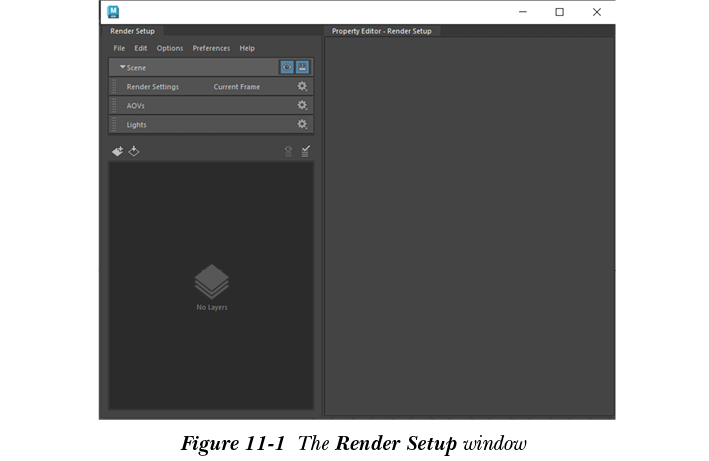This screenshot has height=461, width=709.
Task: Toggle the Scene visibility eye button
Action: (287, 67)
